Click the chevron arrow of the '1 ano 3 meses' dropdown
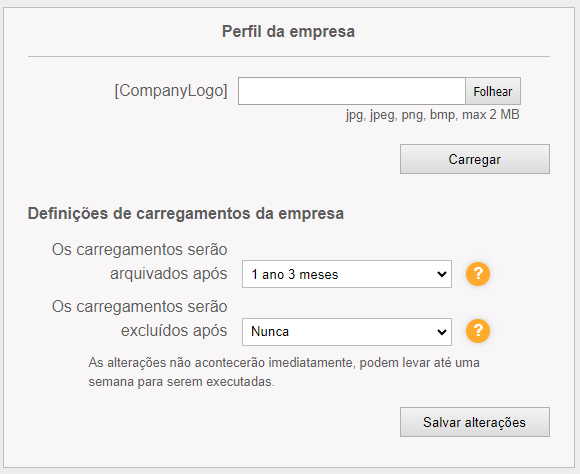The image size is (580, 474). (x=441, y=274)
